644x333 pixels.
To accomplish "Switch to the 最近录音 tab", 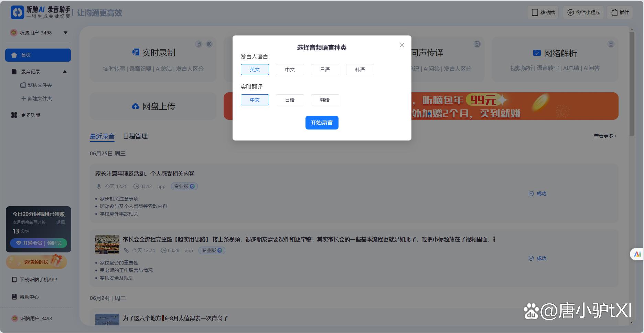I will pos(102,136).
